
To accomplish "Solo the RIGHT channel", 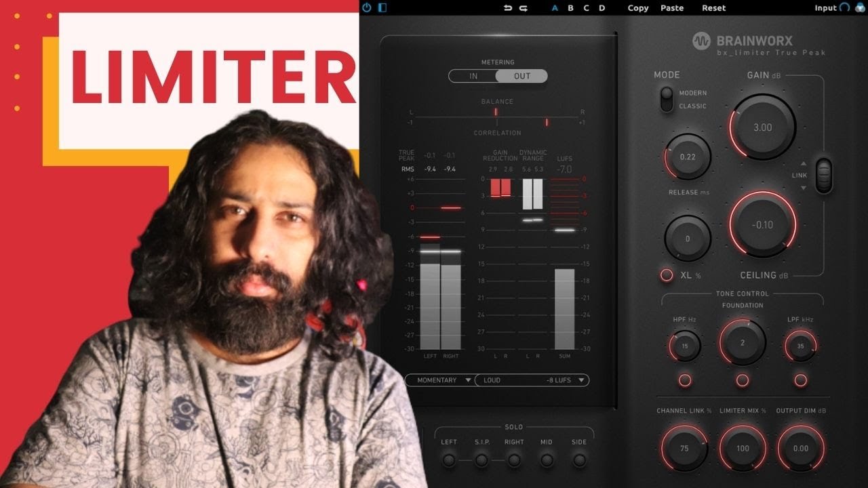I will pyautogui.click(x=514, y=460).
